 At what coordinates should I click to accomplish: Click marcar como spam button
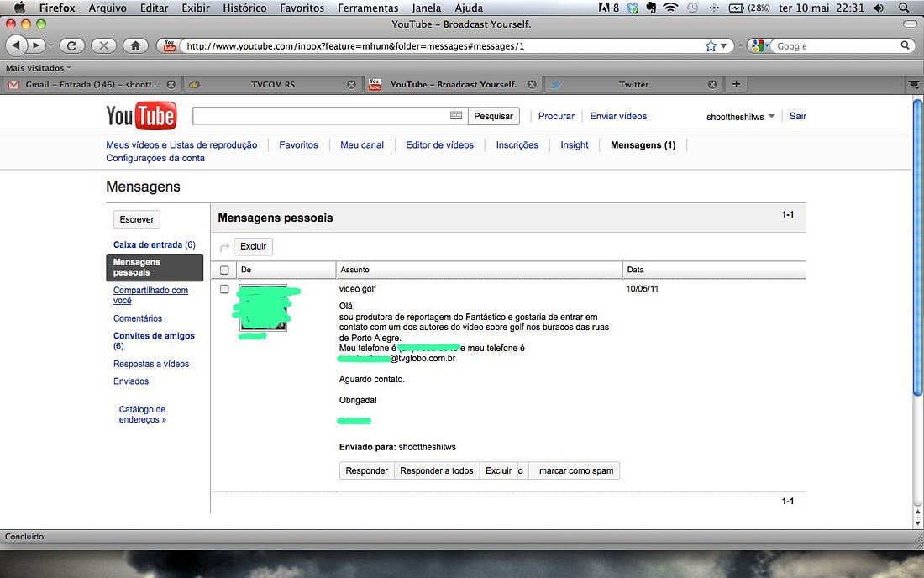(575, 470)
